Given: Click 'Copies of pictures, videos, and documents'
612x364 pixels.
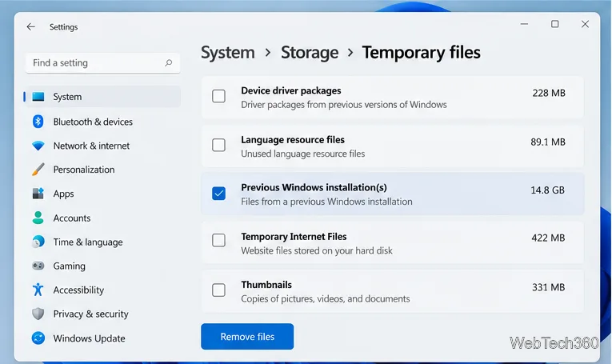Looking at the screenshot, I should [325, 299].
